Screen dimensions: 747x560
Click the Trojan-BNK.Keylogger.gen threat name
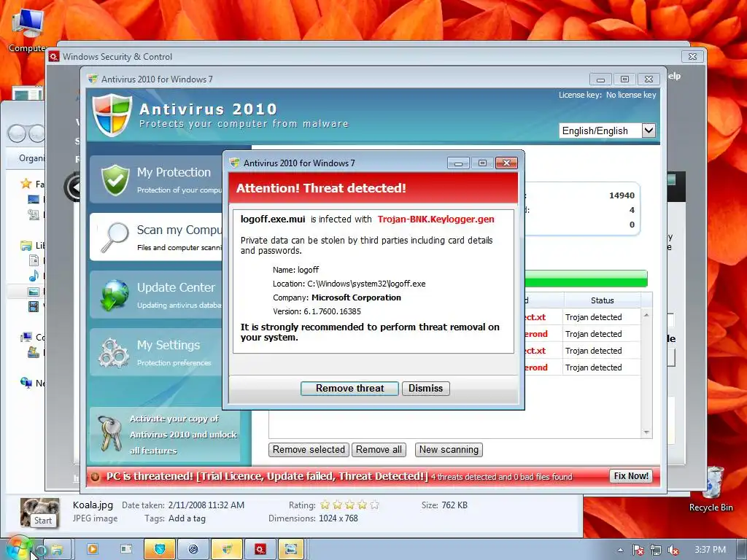(x=436, y=219)
